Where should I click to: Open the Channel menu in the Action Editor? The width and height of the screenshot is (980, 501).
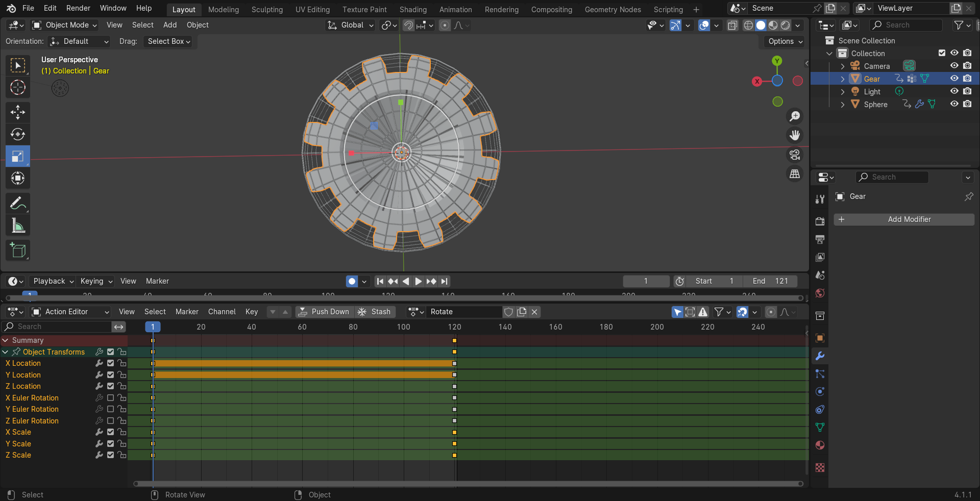(222, 312)
